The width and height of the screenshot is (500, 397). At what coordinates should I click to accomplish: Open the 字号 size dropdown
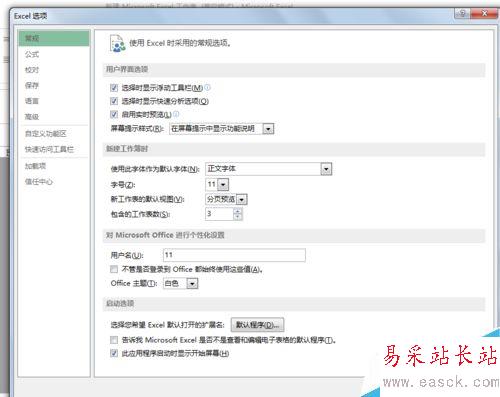[223, 184]
